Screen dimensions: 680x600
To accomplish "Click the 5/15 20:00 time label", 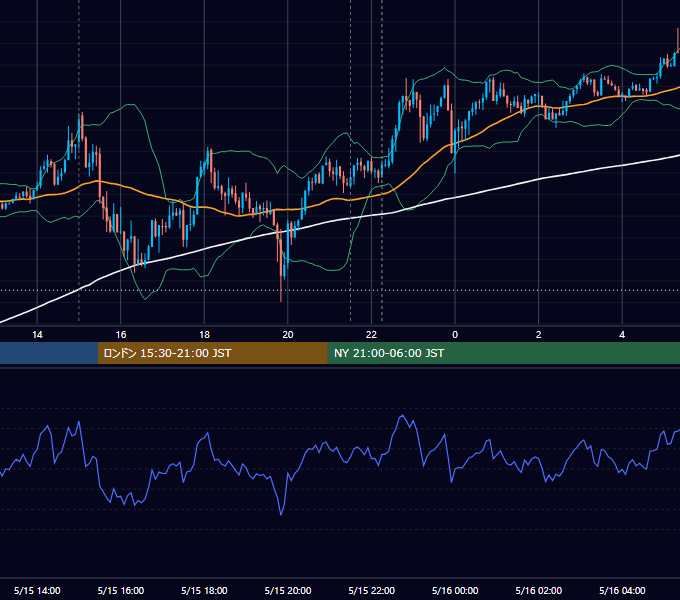I will click(x=288, y=590).
